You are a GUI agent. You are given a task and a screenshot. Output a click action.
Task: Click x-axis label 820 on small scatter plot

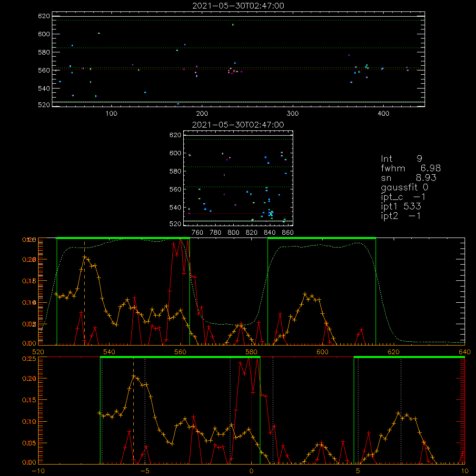[x=252, y=233]
